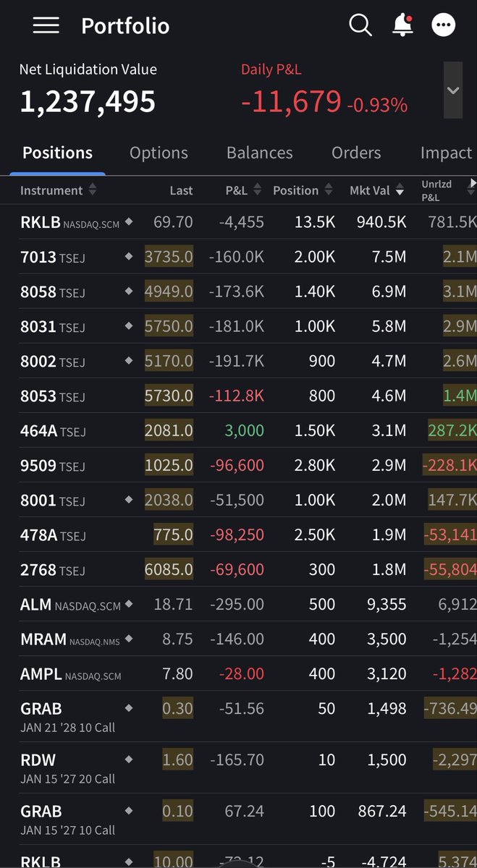Open the 8001 TSEJ position
Image resolution: width=477 pixels, height=868 pixels.
point(238,500)
